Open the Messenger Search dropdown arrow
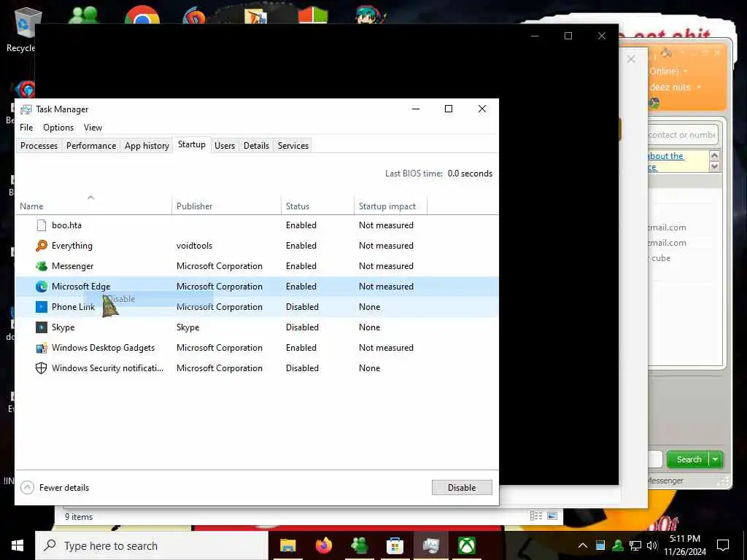Viewport: 747px width, 560px height. tap(716, 459)
